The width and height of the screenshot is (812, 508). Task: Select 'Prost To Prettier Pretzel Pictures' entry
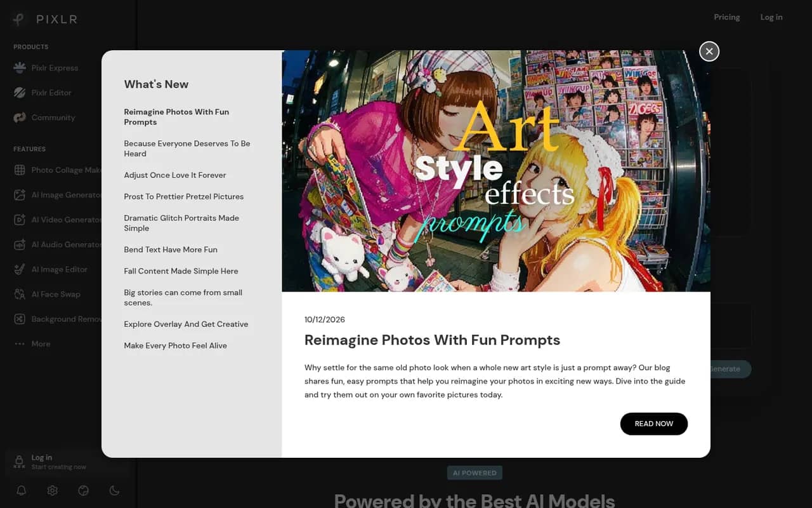(184, 197)
